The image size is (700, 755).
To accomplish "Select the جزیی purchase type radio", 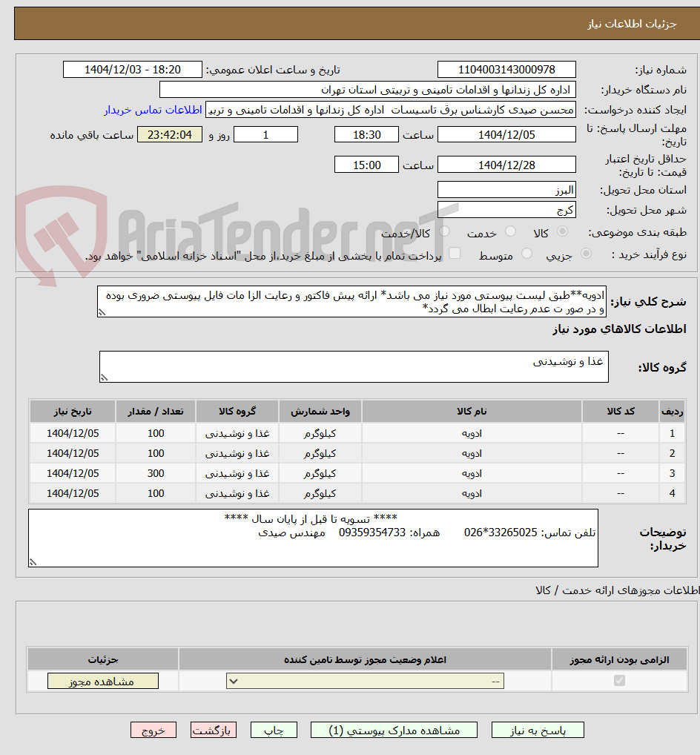I will tap(586, 254).
